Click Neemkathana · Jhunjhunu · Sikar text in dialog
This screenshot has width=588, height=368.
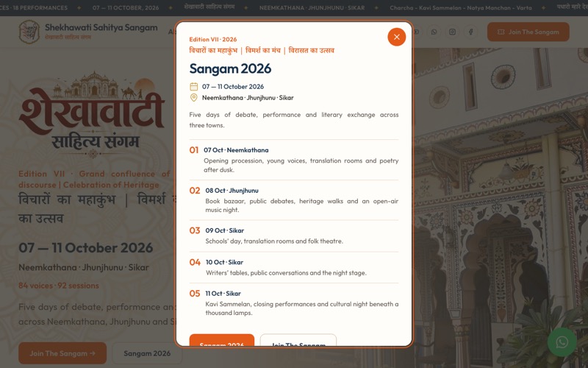point(248,98)
